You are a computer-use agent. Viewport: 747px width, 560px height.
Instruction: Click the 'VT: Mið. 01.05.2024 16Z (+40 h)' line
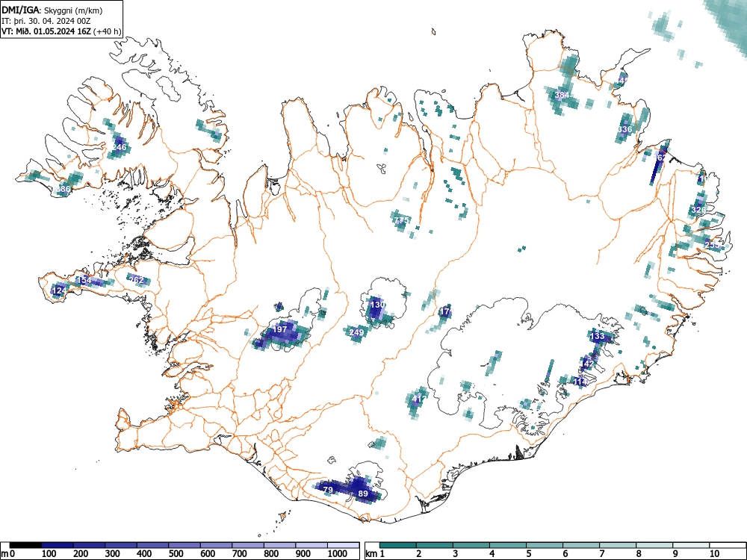[61, 31]
